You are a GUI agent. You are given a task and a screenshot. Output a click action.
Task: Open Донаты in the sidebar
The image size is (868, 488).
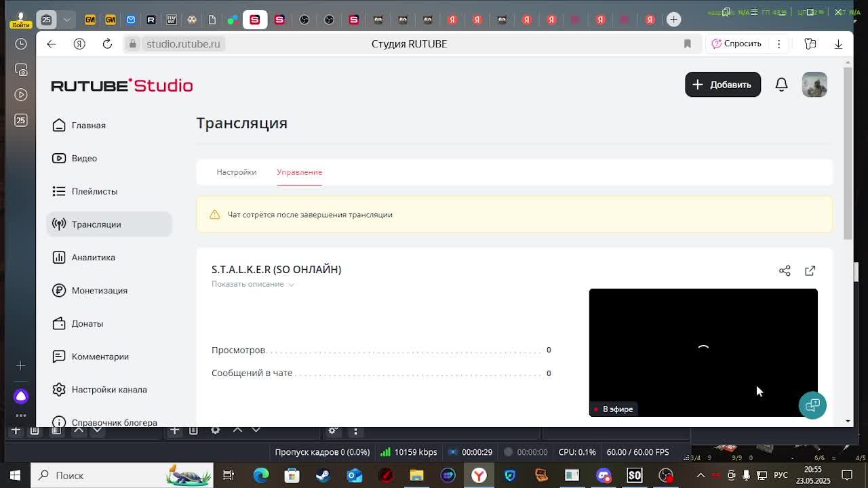[108, 323]
